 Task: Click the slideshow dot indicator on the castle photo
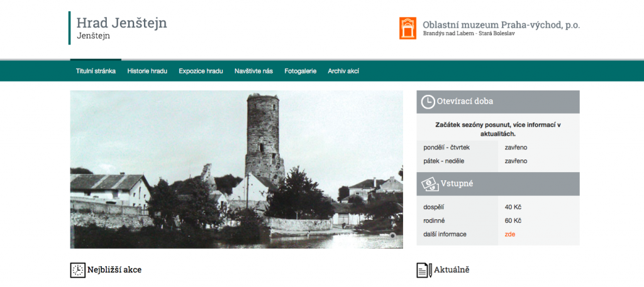(x=392, y=236)
